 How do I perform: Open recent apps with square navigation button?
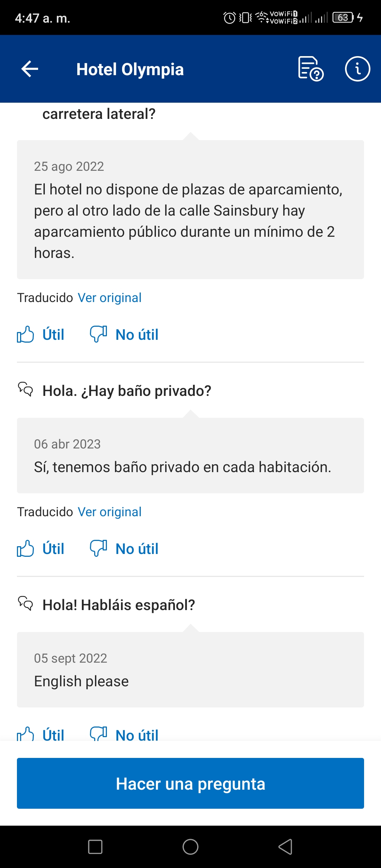[95, 846]
